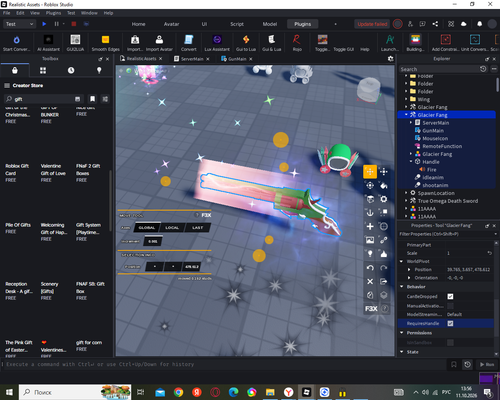Expand the Orientation property
The image size is (500, 400).
409,278
